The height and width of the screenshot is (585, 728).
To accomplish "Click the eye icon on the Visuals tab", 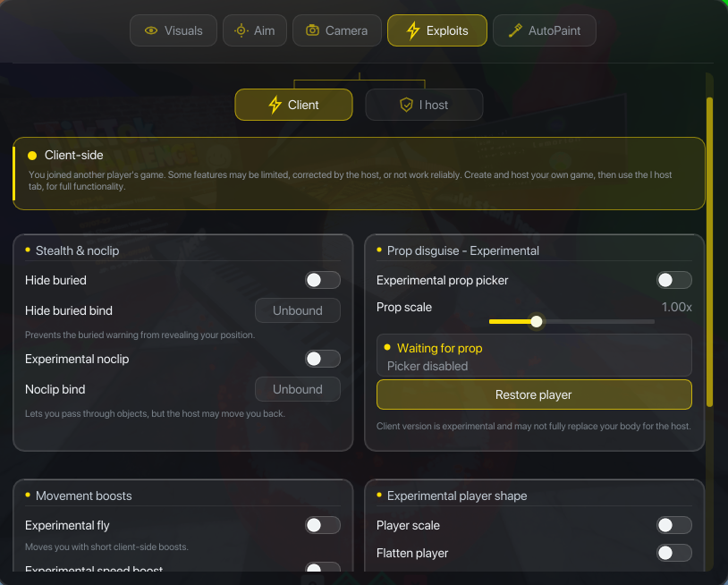I will coord(151,30).
